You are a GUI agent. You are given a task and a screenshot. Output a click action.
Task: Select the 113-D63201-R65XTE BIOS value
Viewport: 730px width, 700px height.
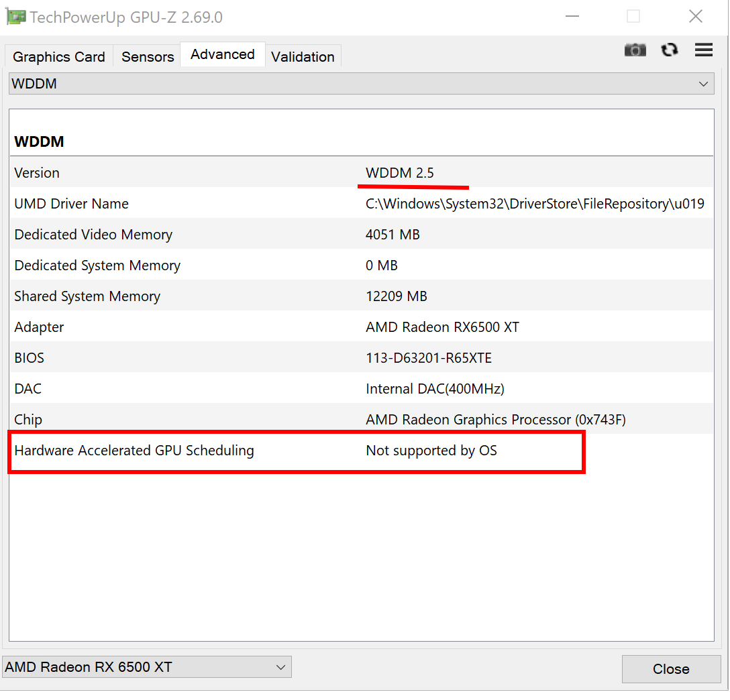point(428,357)
